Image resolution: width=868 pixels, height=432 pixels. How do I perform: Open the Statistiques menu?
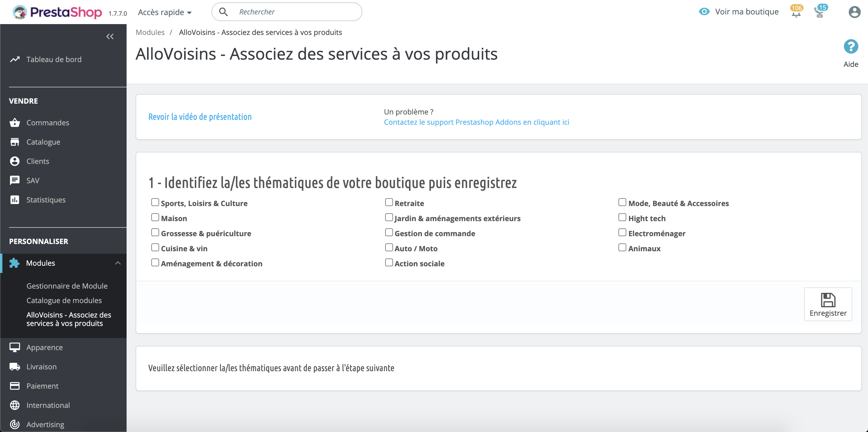tap(46, 200)
